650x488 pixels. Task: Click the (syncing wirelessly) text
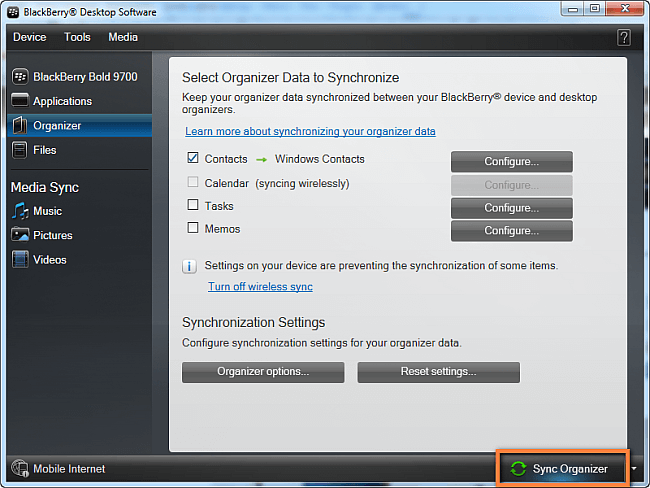coord(302,183)
